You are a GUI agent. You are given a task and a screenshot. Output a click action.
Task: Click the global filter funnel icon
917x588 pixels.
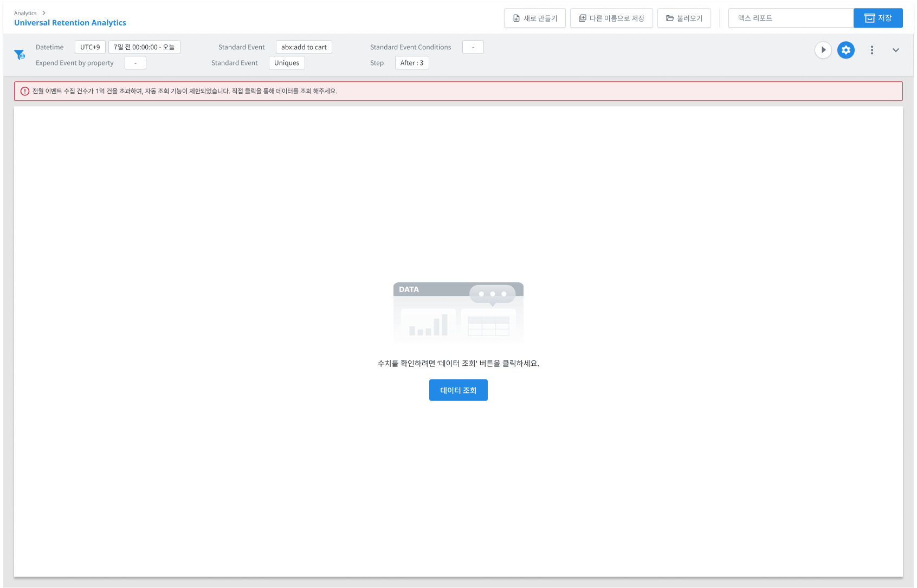pos(20,55)
